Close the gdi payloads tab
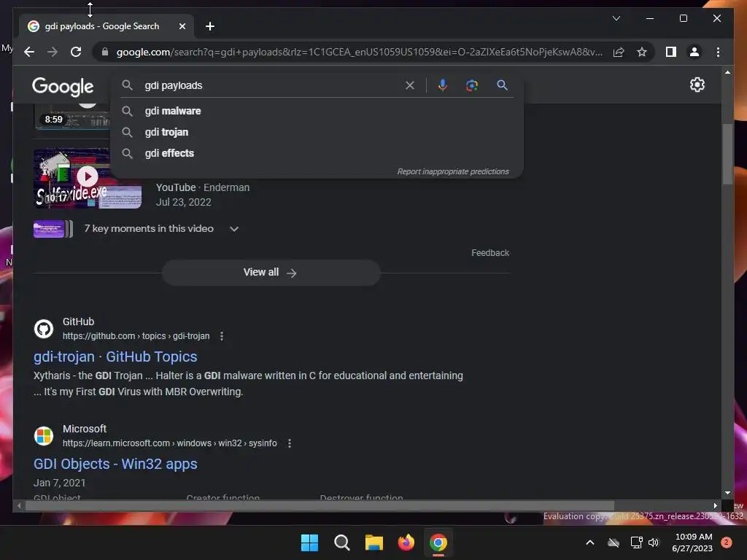The width and height of the screenshot is (747, 560). point(182,26)
